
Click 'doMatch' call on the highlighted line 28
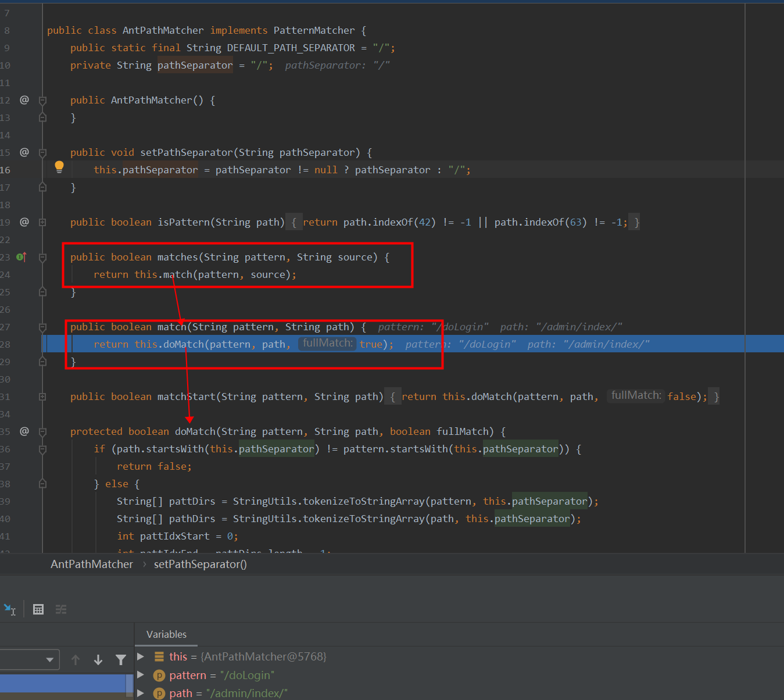184,344
